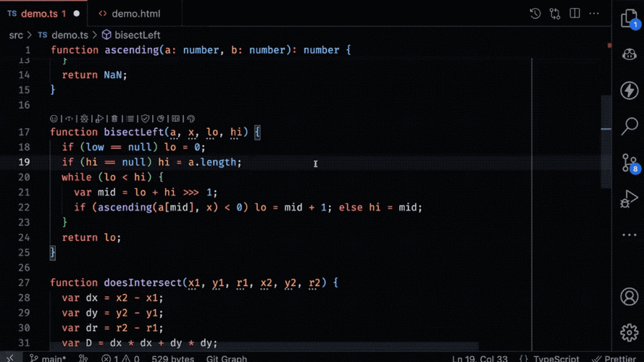
Task: Show additional views ellipsis in activity bar
Action: pos(630,235)
